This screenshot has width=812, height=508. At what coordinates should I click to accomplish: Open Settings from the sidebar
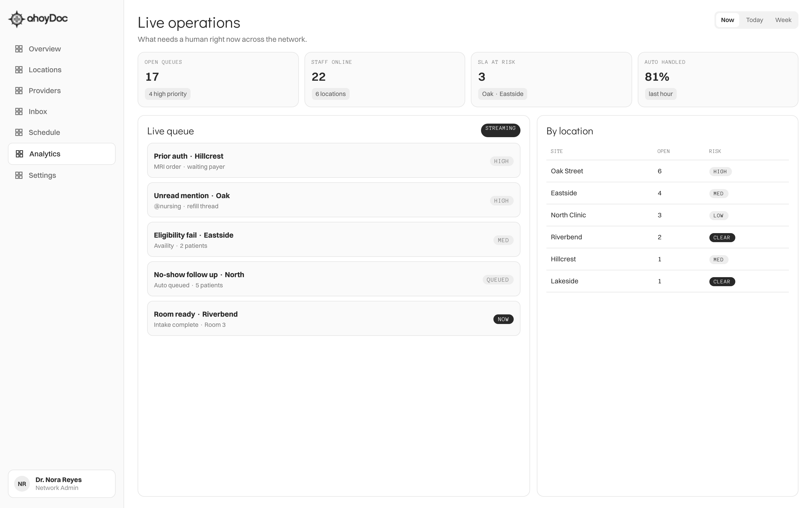[x=62, y=175]
